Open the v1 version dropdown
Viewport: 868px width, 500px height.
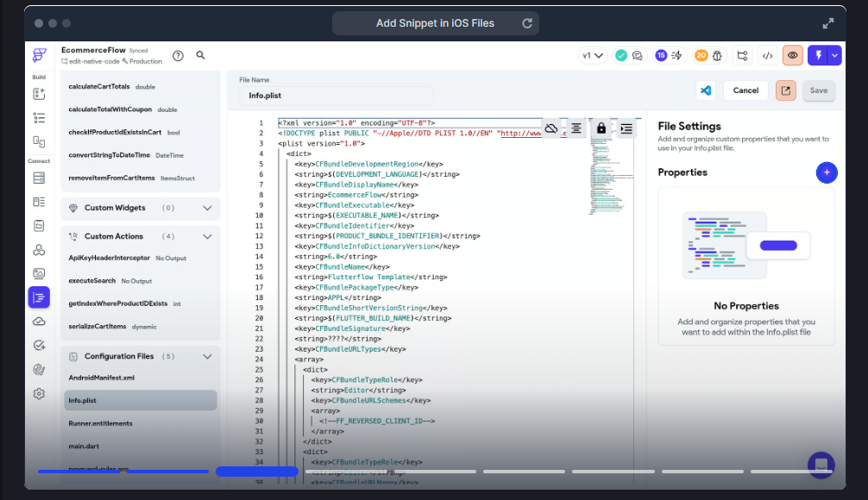(x=594, y=56)
